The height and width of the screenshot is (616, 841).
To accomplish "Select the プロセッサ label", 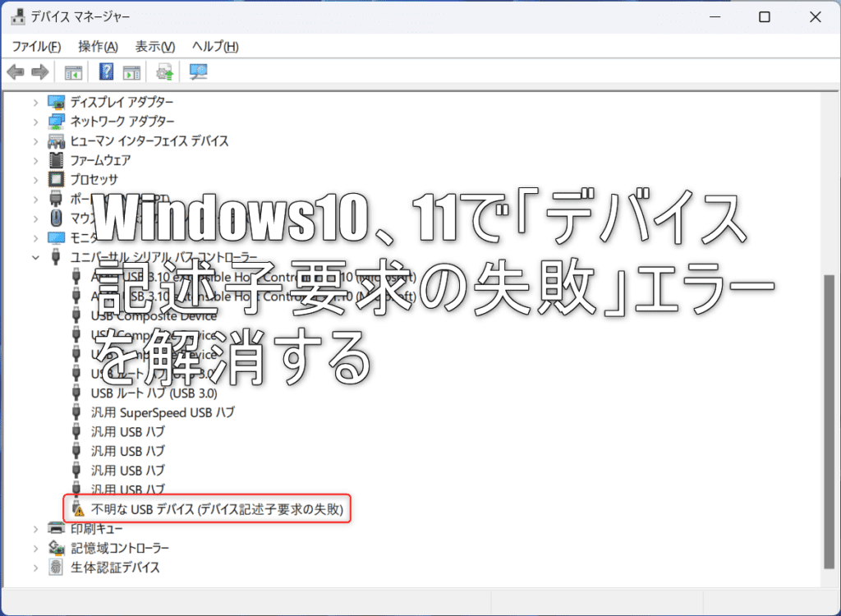I will pos(94,180).
